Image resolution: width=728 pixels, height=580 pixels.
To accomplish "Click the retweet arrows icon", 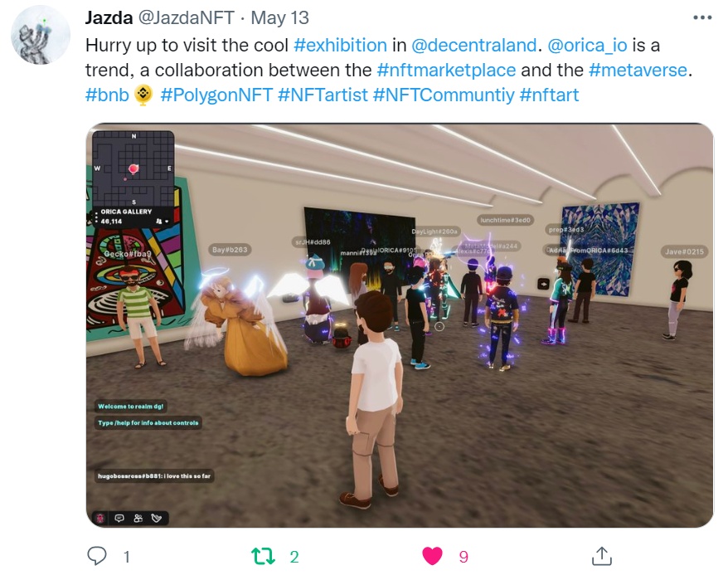I will (263, 556).
